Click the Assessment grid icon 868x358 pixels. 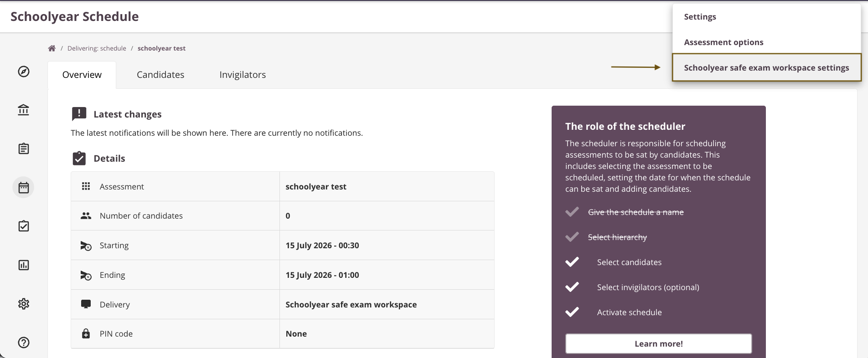click(x=86, y=186)
